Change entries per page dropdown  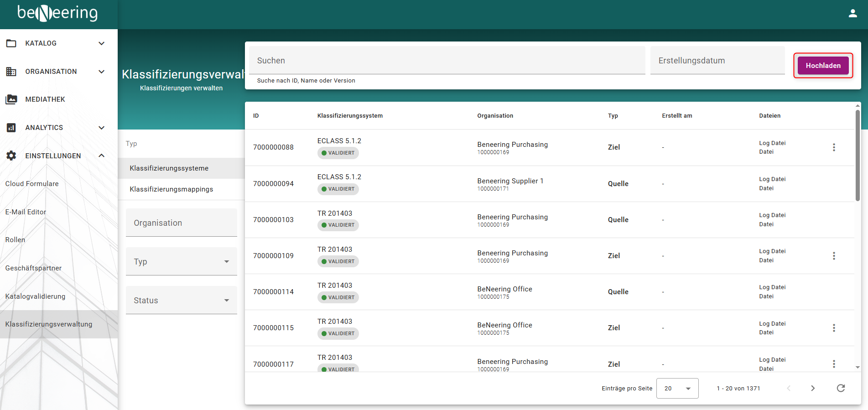pyautogui.click(x=677, y=388)
